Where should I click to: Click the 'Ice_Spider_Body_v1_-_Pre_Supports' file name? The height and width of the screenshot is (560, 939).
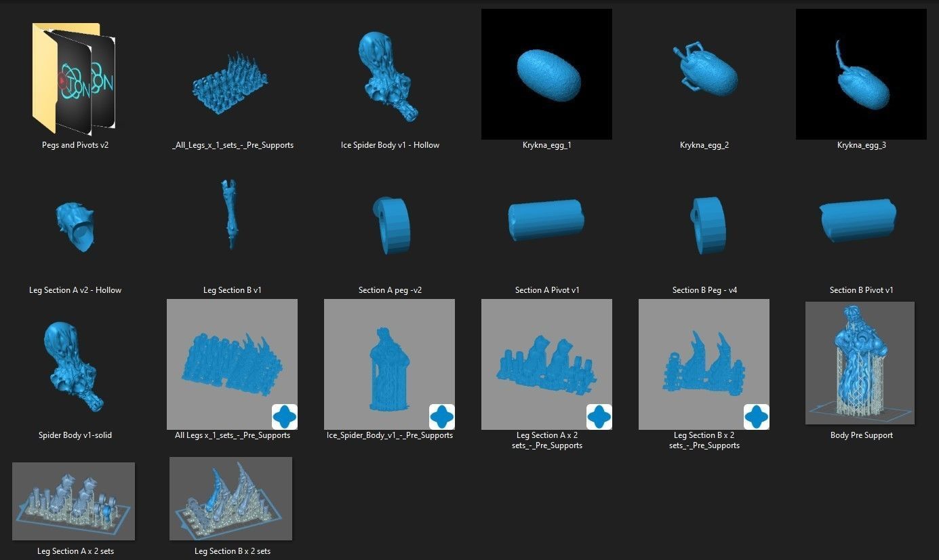390,435
